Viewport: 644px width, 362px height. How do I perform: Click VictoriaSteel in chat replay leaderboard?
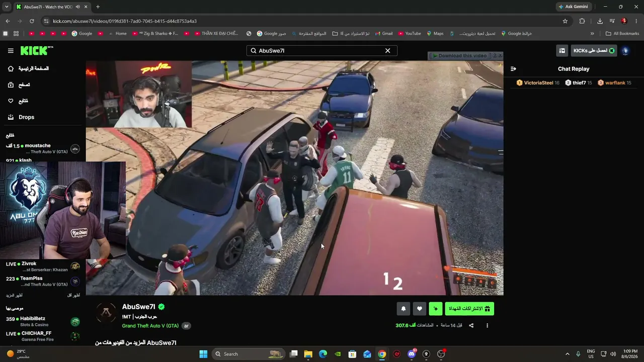[538, 83]
